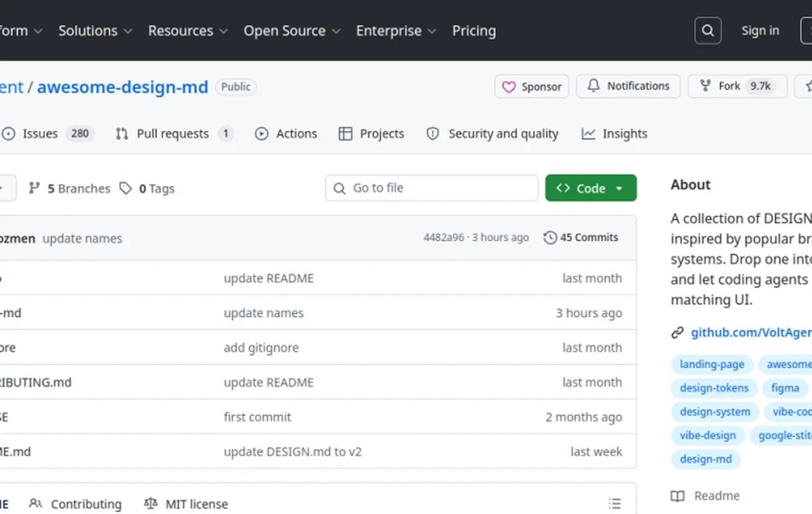Click the last week timestamp

click(x=596, y=451)
